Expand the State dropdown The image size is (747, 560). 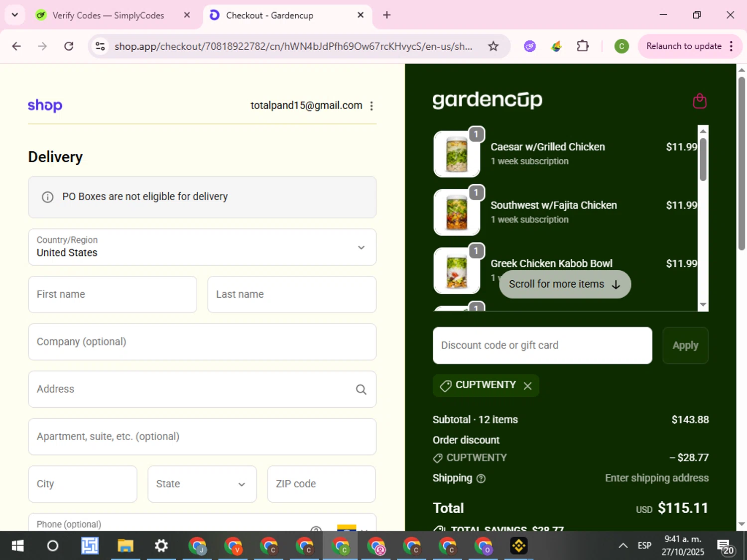pos(202,484)
